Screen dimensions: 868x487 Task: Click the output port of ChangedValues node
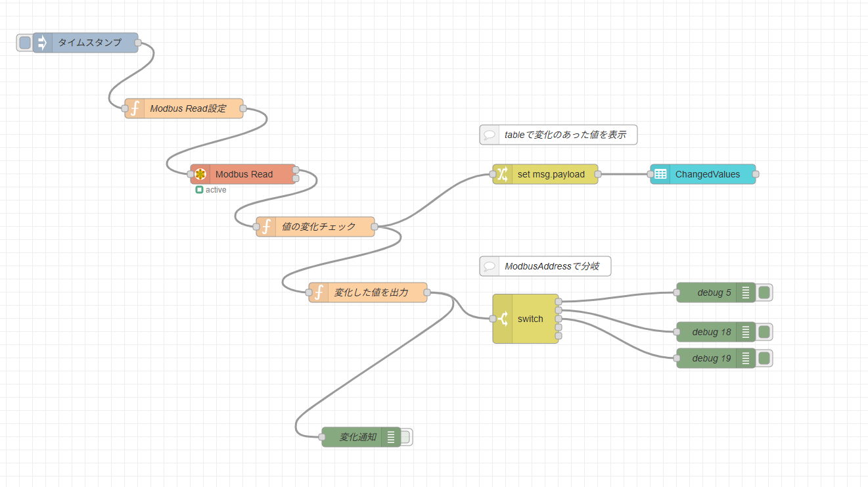[x=756, y=174]
